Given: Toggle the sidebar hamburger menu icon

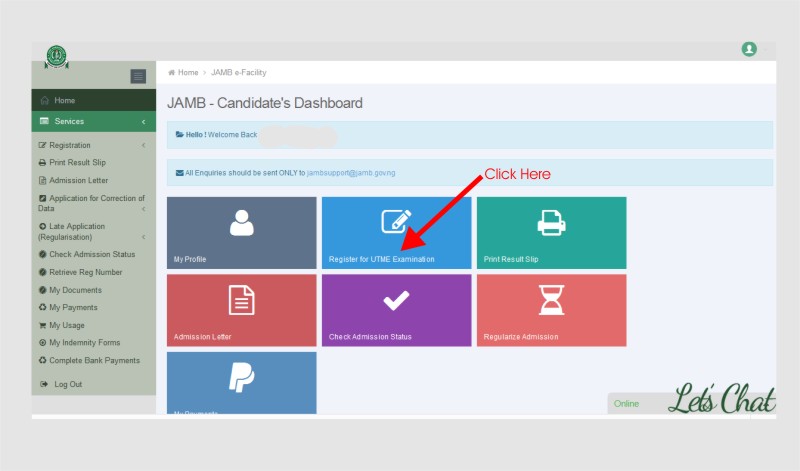Looking at the screenshot, I should [138, 76].
